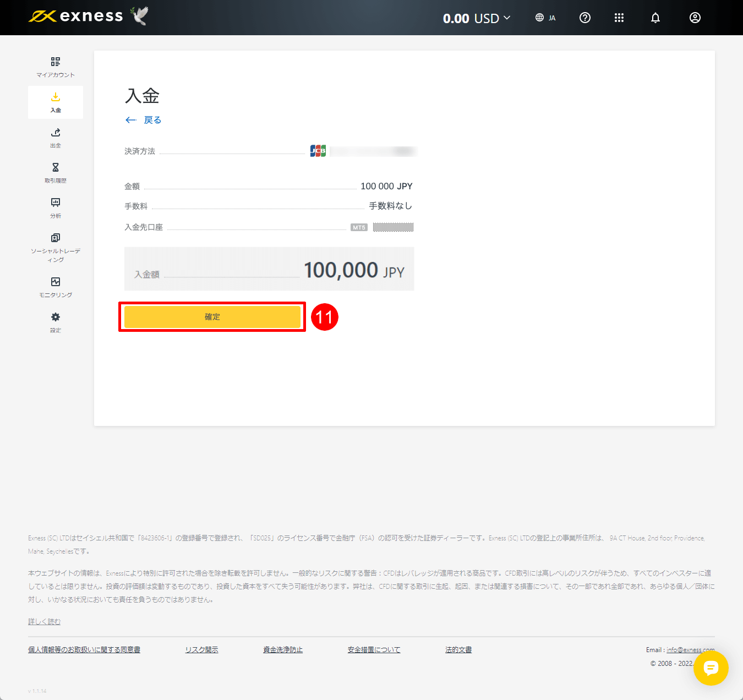Open the account profile icon

pyautogui.click(x=695, y=18)
